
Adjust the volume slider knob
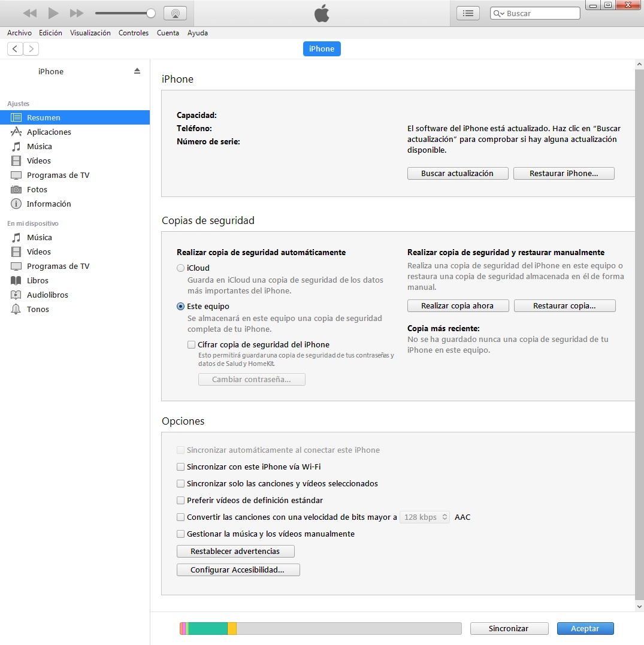(x=151, y=13)
